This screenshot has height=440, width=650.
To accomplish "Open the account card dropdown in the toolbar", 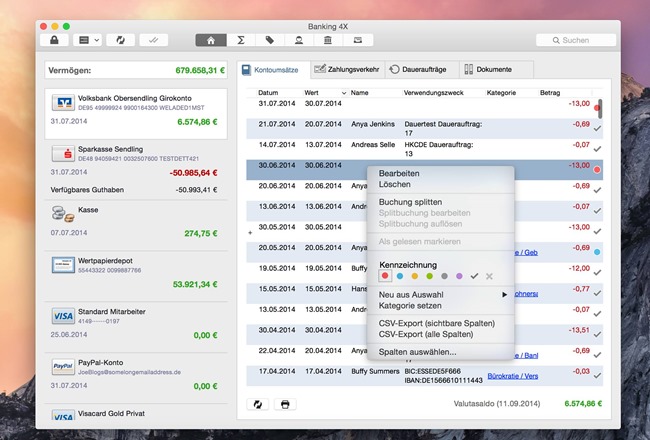I will tap(89, 40).
